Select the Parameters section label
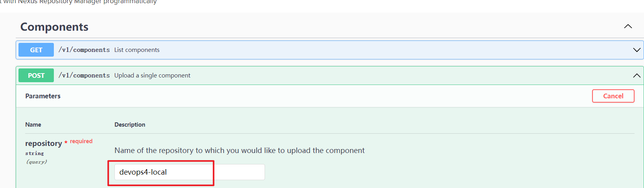This screenshot has height=188, width=644. tap(43, 96)
